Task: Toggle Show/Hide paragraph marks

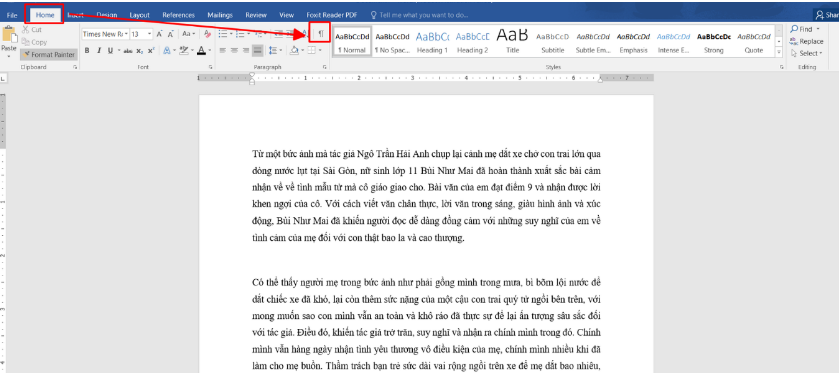Action: tap(320, 34)
